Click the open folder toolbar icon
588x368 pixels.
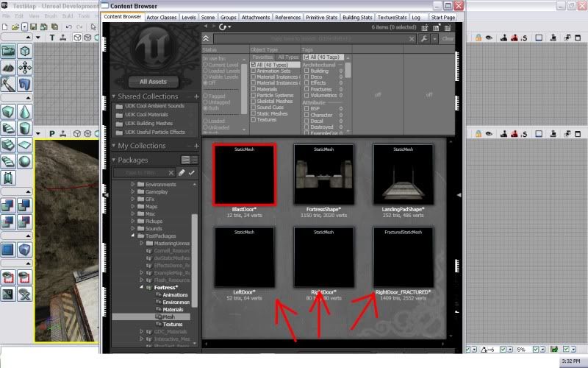[x=15, y=27]
